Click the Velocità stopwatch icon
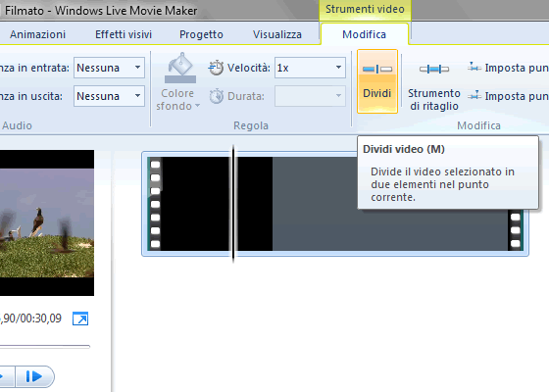The height and width of the screenshot is (392, 549). [x=216, y=68]
